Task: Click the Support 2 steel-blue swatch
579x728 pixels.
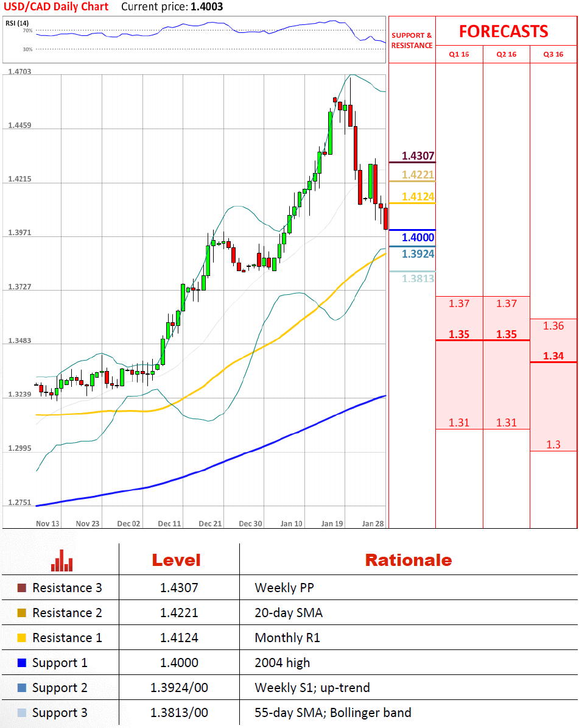Action: tap(22, 688)
